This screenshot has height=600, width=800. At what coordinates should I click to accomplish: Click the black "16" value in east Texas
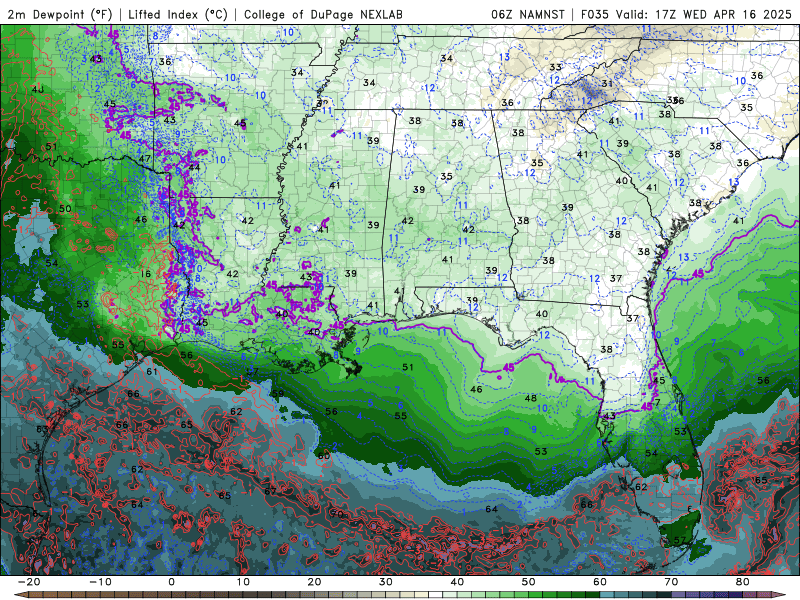click(146, 274)
